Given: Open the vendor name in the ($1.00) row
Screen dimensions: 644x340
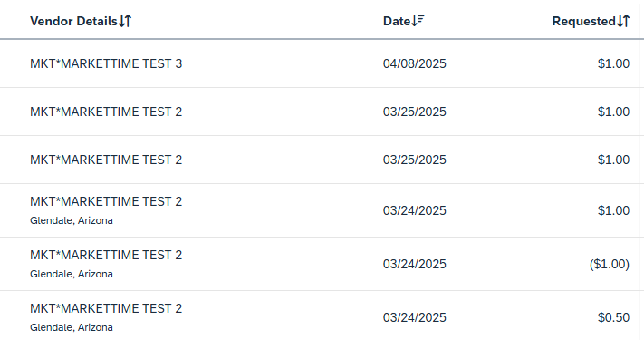Looking at the screenshot, I should pos(106,255).
